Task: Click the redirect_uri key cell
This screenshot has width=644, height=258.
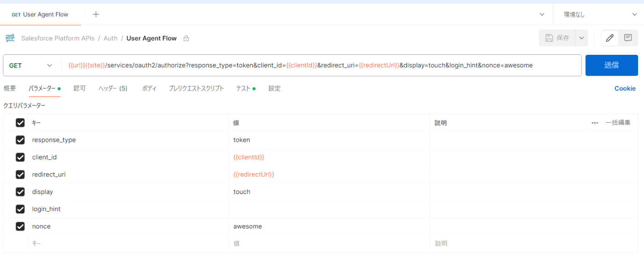Action: click(128, 175)
